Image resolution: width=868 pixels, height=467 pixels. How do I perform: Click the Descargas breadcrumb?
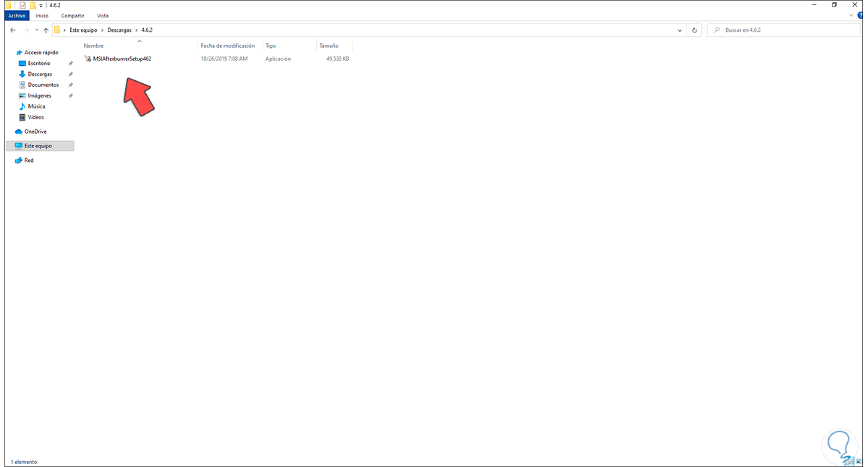119,30
